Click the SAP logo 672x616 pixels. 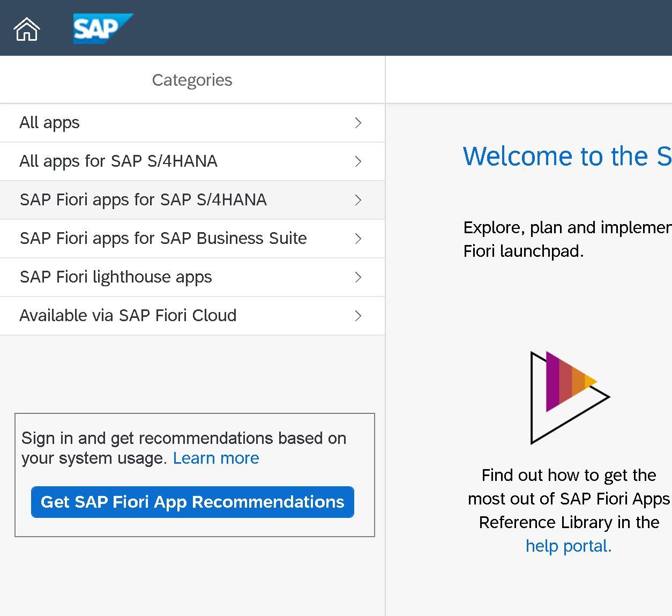[103, 28]
